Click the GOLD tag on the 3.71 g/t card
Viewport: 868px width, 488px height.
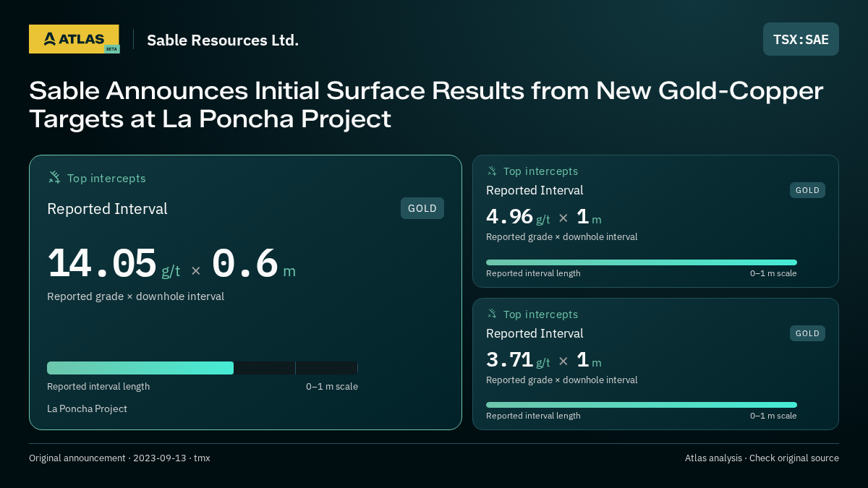coord(807,333)
